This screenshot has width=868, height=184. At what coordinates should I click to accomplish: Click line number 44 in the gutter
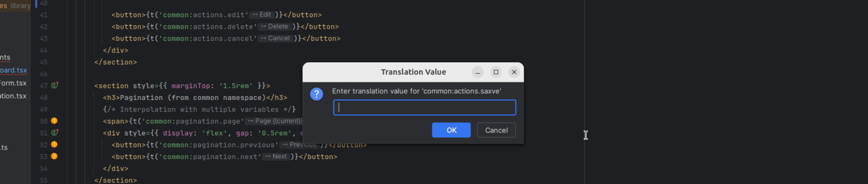(x=43, y=50)
